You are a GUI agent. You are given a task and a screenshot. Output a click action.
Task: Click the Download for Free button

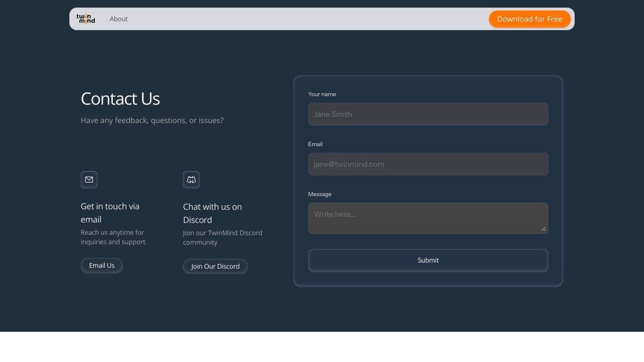(x=530, y=19)
